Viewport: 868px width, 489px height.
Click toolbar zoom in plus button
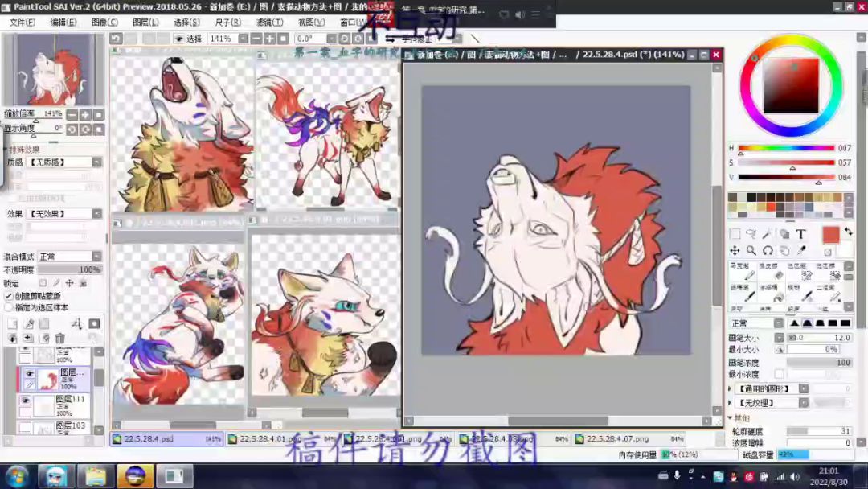(x=269, y=39)
